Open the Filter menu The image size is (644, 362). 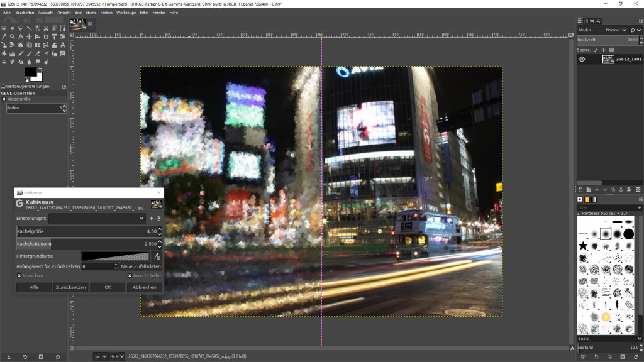pos(144,12)
